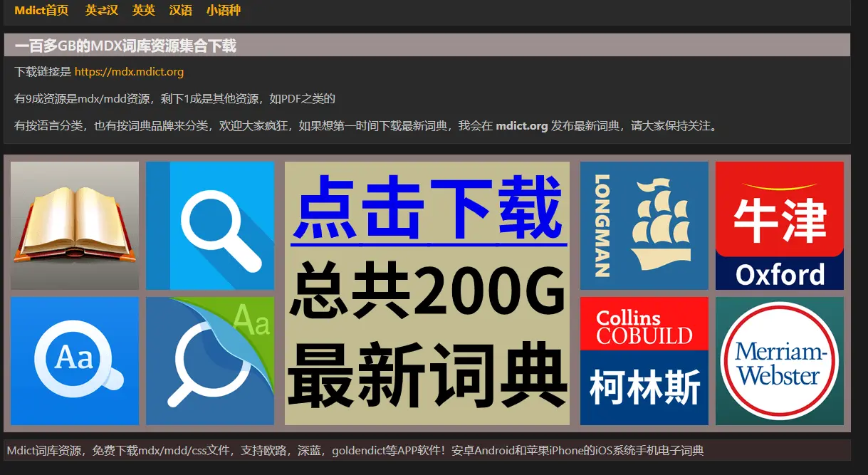Select the Collins COBUILD 柯林斯 tile

[644, 361]
